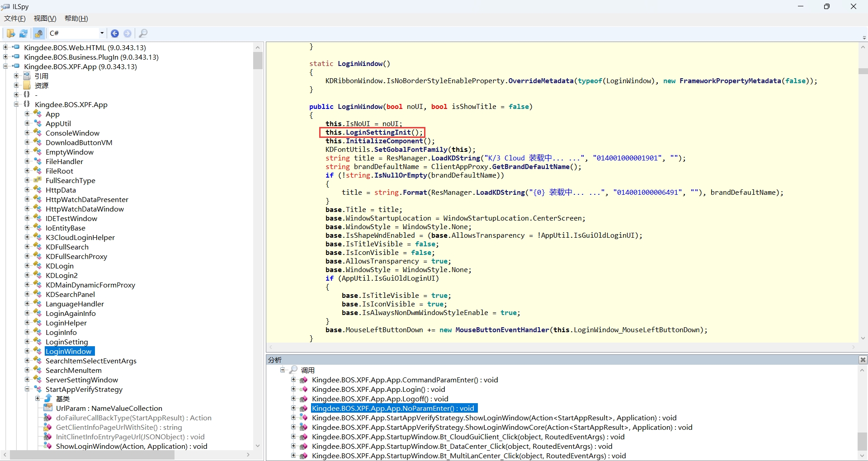This screenshot has width=868, height=461.
Task: Click the GetBrandDefaultName method link
Action: pos(530,167)
